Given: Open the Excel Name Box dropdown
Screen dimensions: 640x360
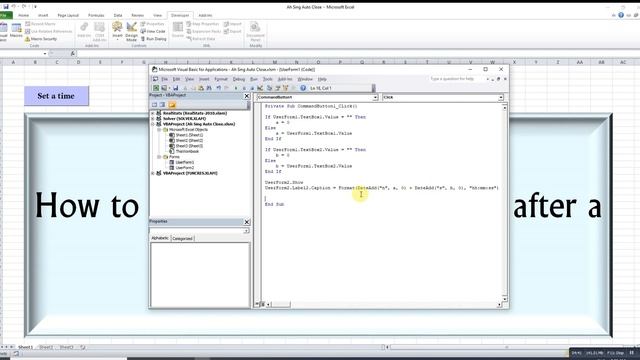Looking at the screenshot, I should click(x=44, y=53).
